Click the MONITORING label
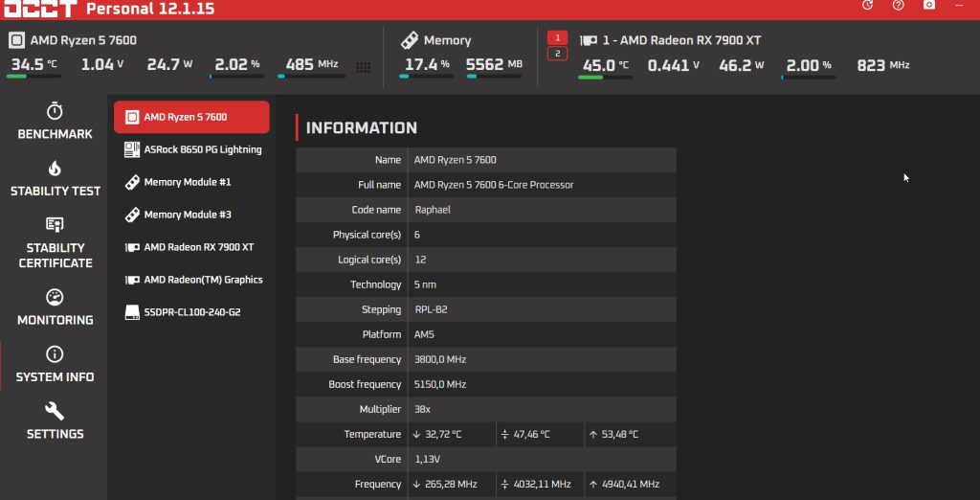 55,320
